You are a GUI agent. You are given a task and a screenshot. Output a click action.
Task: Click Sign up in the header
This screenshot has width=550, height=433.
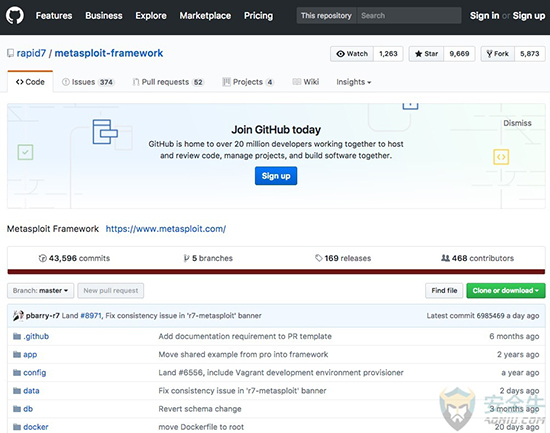click(x=529, y=16)
